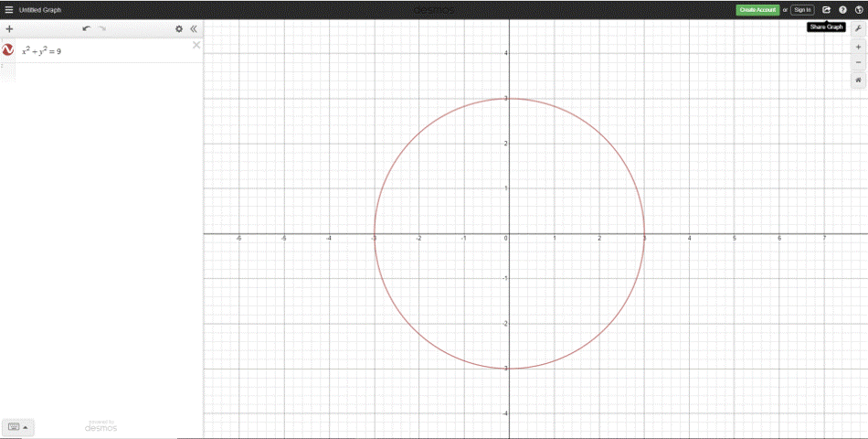The height and width of the screenshot is (439, 868).
Task: Toggle edit list mode with gear icon
Action: click(179, 28)
